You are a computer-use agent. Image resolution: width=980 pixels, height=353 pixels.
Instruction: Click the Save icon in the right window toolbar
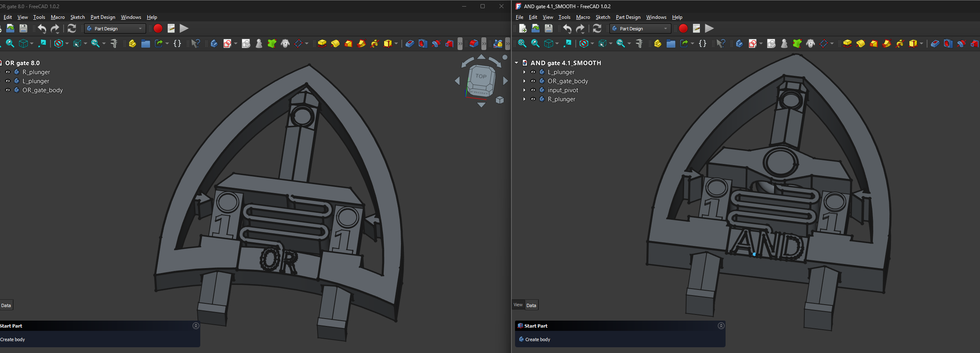pos(549,28)
